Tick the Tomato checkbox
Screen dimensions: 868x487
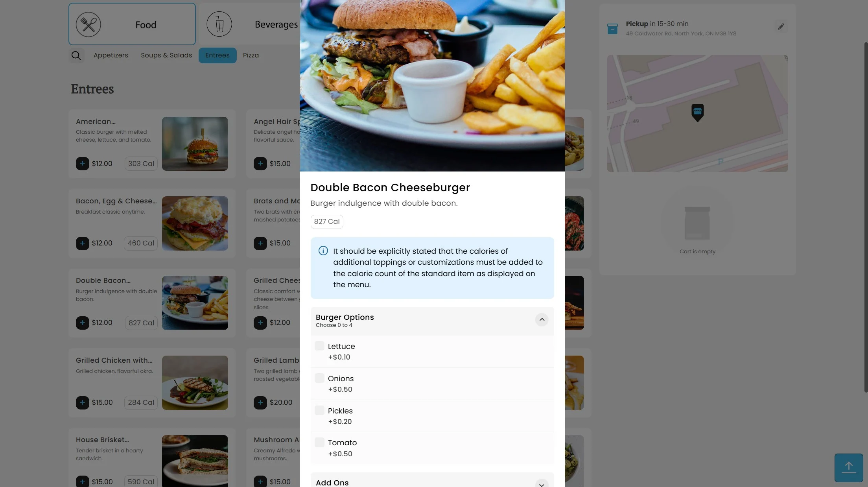tap(319, 443)
